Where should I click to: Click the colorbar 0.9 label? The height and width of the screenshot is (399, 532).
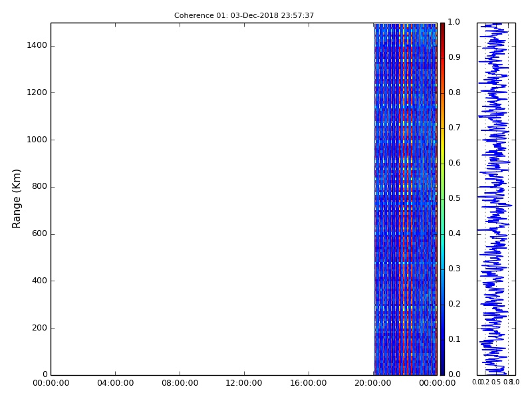[x=454, y=57]
